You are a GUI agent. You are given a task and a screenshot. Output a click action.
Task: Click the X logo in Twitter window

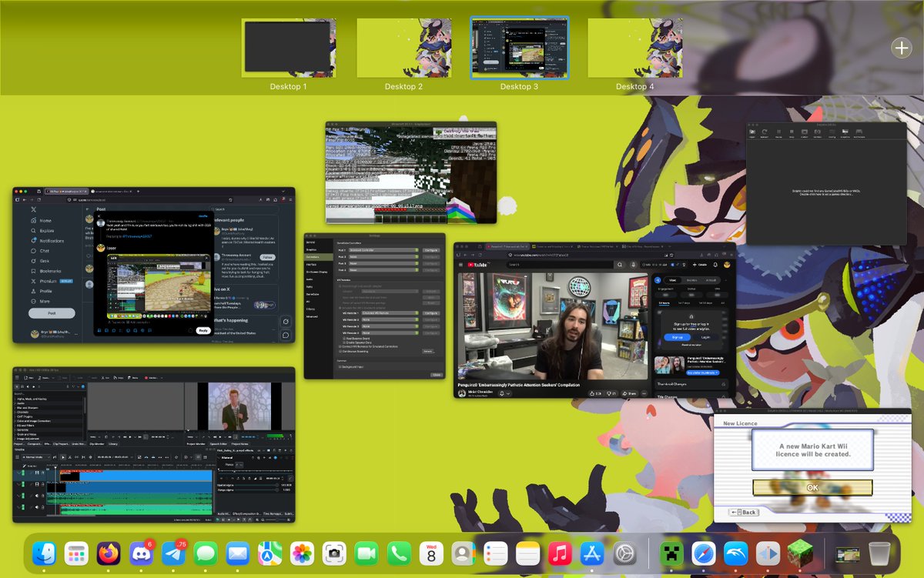[x=32, y=209]
